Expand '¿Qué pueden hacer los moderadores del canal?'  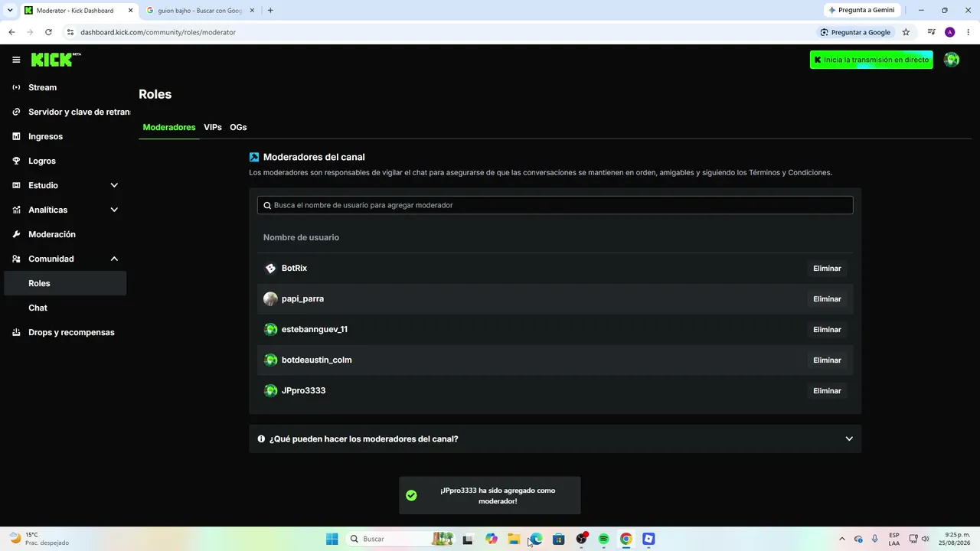pyautogui.click(x=555, y=439)
